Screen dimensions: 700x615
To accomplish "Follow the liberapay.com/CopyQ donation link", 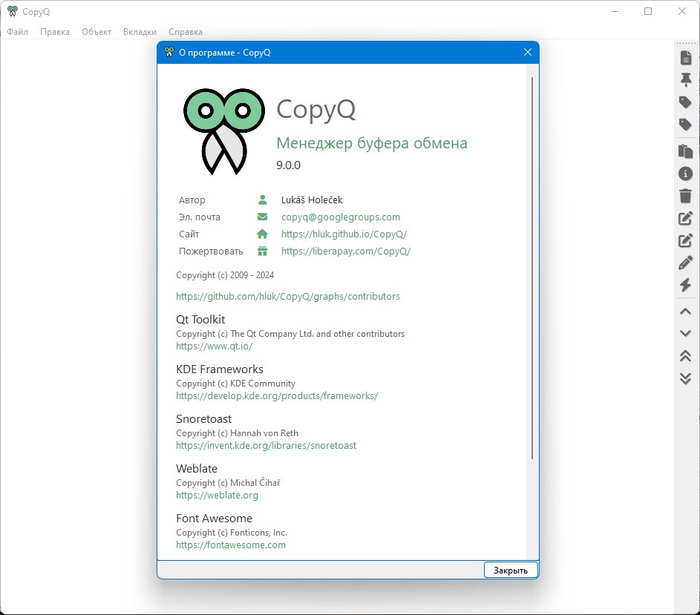I will tap(346, 251).
